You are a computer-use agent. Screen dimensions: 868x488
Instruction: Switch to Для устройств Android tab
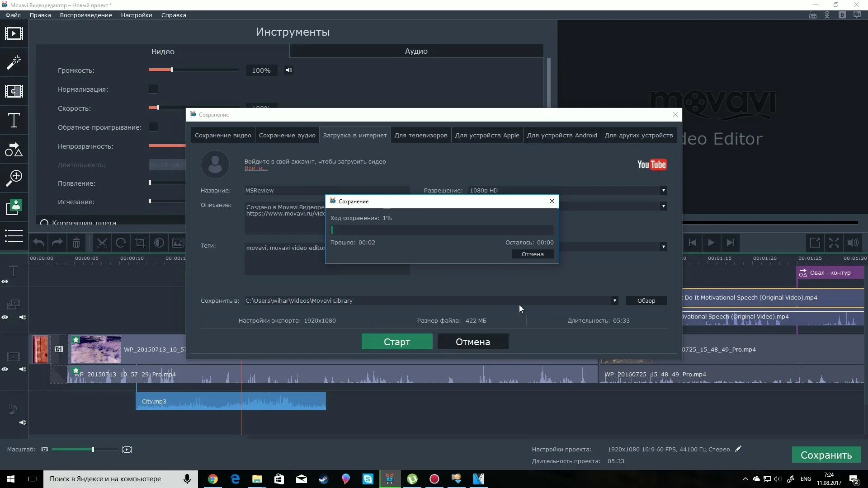[562, 135]
